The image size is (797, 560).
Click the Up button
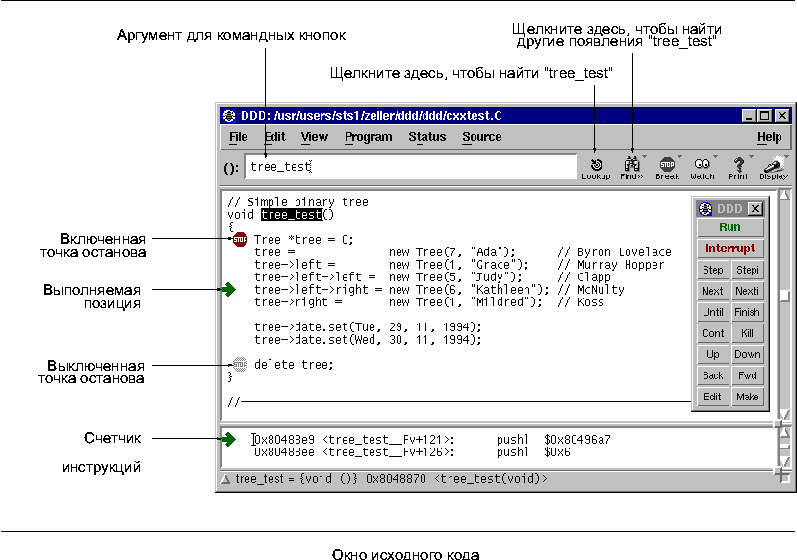[713, 354]
